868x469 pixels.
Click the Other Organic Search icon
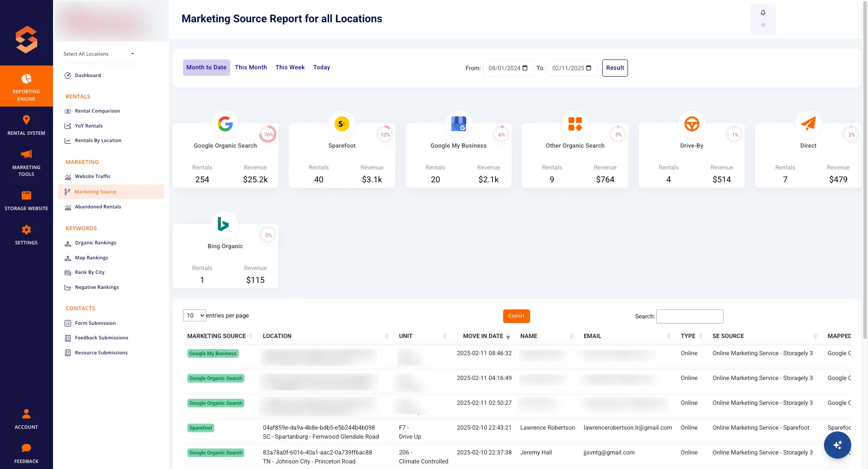[x=575, y=124]
